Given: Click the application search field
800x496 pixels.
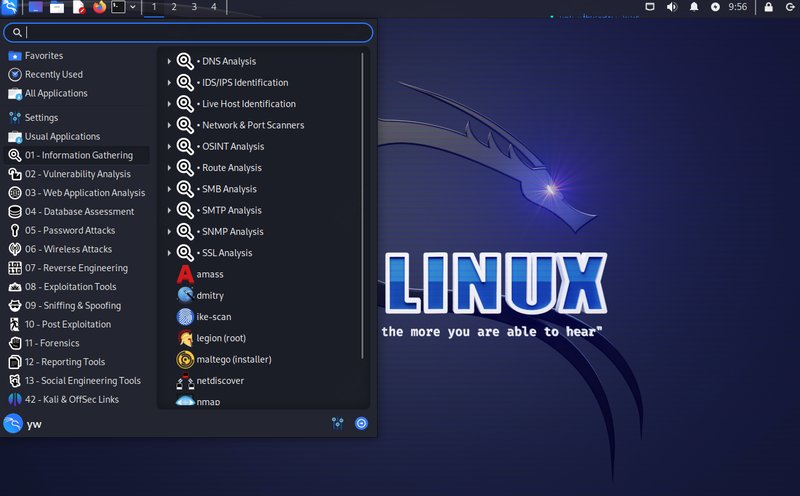Looking at the screenshot, I should coord(190,33).
